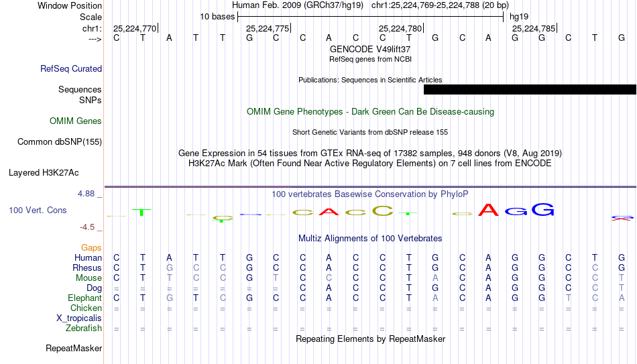This screenshot has height=364, width=637.
Task: Click the Window Position label
Action: click(70, 5)
